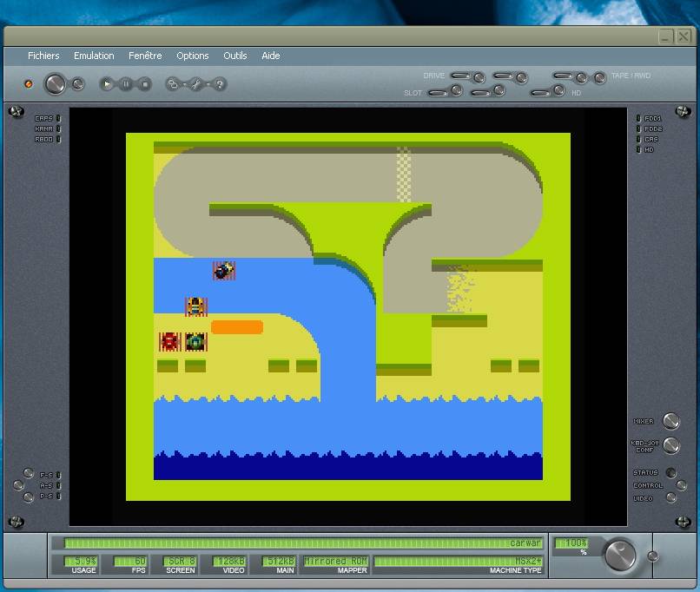Click the FDD2 activity LED
This screenshot has height=592, width=700.
[638, 129]
